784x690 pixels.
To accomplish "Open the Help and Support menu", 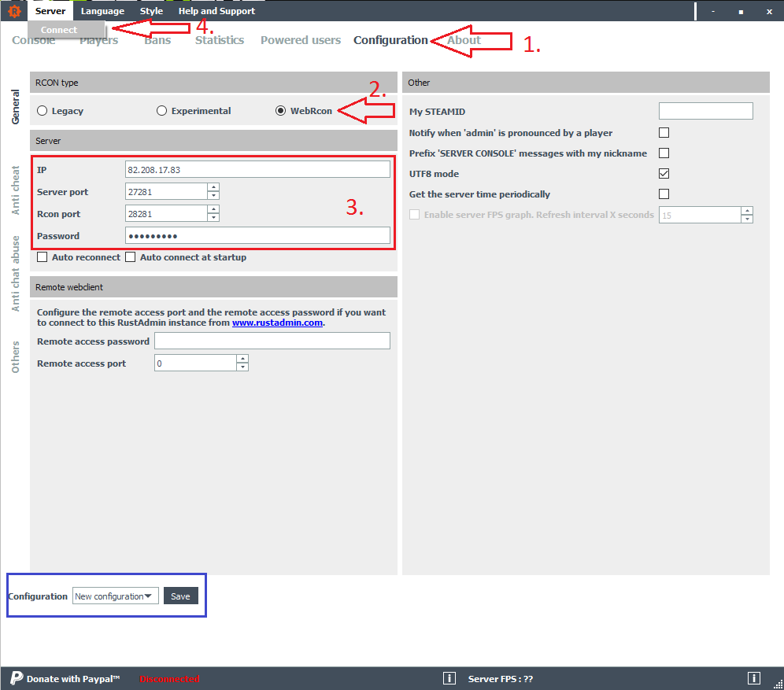I will 216,11.
